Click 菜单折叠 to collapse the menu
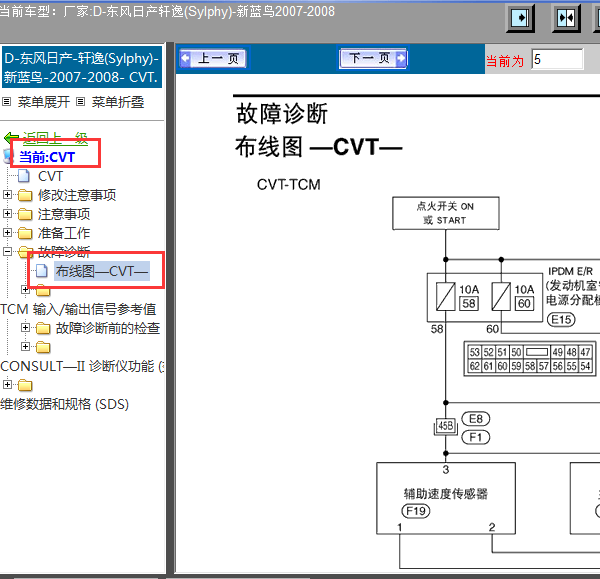This screenshot has height=579, width=600. tap(117, 102)
